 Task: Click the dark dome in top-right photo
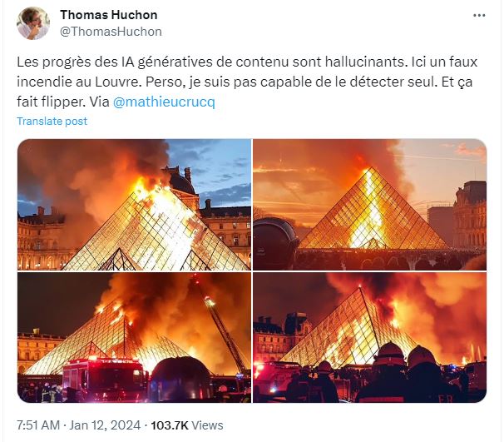[x=274, y=243]
